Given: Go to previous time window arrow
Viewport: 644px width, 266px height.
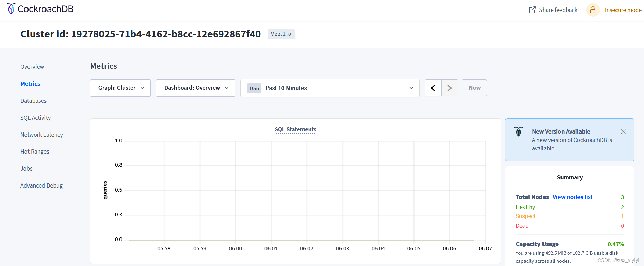Looking at the screenshot, I should (433, 88).
